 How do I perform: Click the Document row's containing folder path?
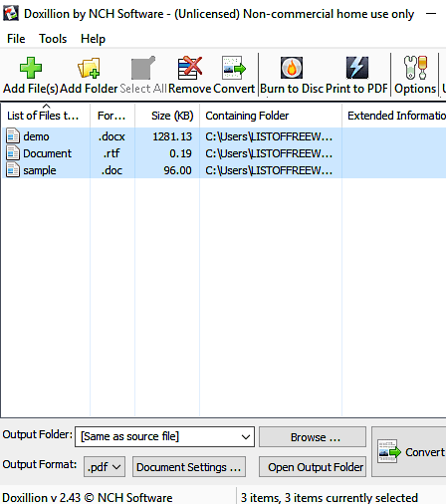pos(269,153)
